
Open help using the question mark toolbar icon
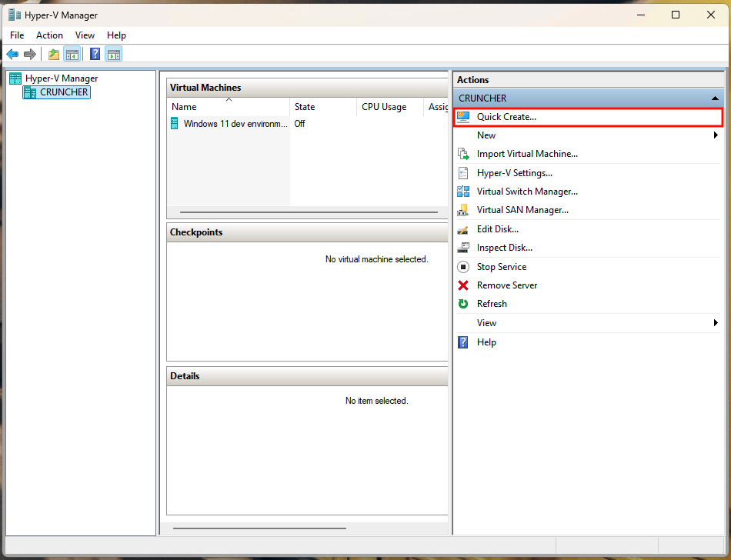click(94, 54)
